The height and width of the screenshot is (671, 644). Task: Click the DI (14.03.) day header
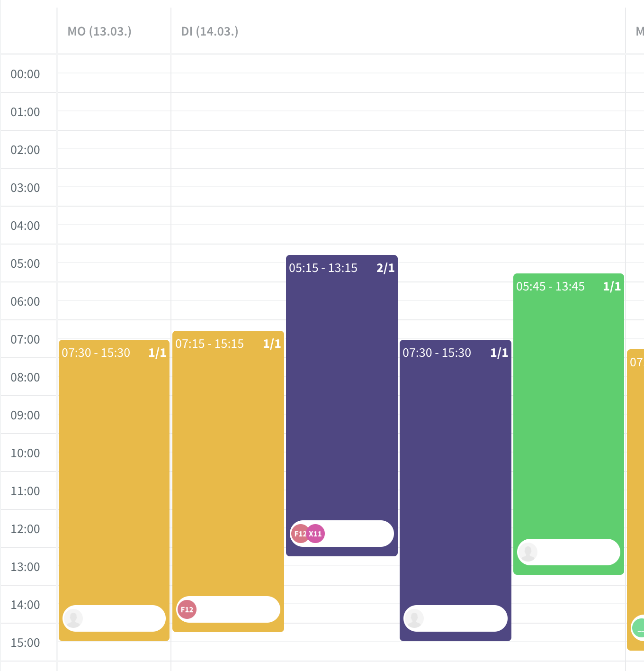[209, 32]
